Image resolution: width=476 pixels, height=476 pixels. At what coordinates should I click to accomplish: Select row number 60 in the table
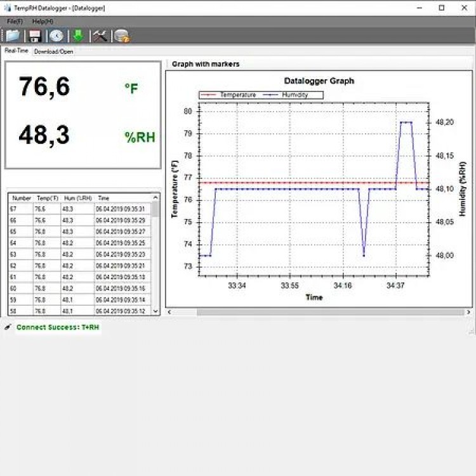pos(80,288)
